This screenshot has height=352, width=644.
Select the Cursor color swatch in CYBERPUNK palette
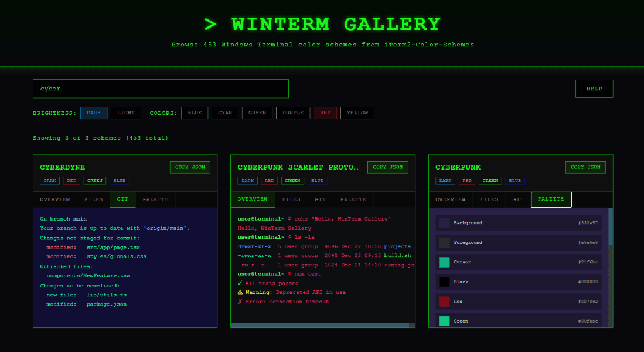click(444, 262)
